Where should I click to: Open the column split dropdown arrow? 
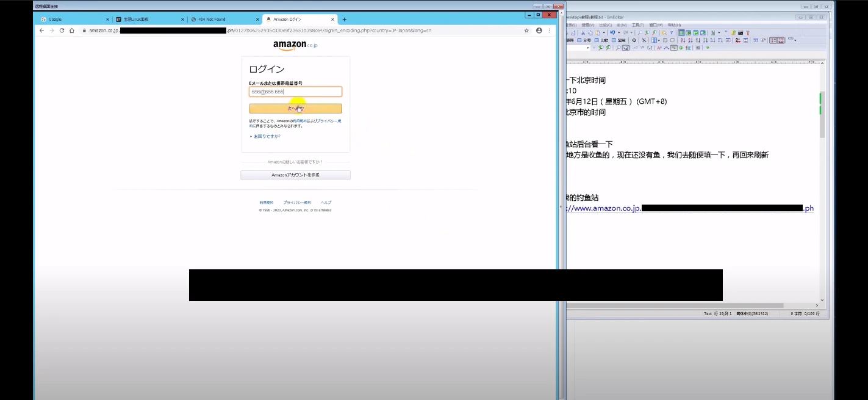pos(659,40)
